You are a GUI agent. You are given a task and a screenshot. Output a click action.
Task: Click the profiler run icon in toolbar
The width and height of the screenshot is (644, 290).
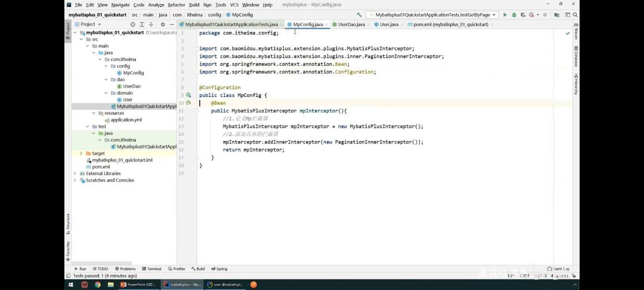pos(532,15)
